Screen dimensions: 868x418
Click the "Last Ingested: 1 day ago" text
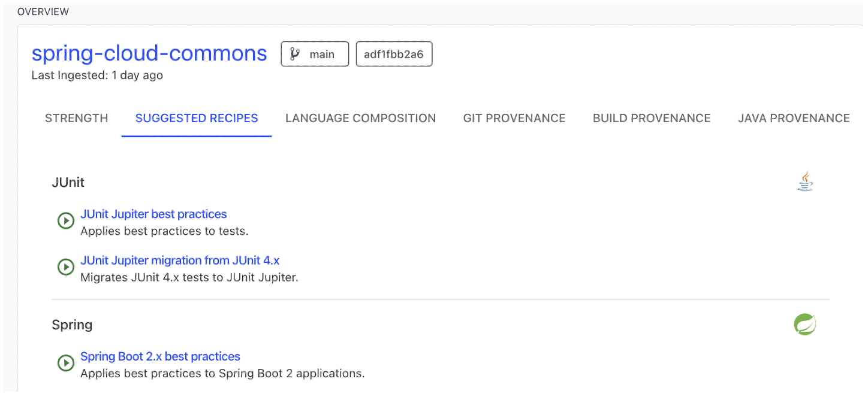click(x=97, y=75)
